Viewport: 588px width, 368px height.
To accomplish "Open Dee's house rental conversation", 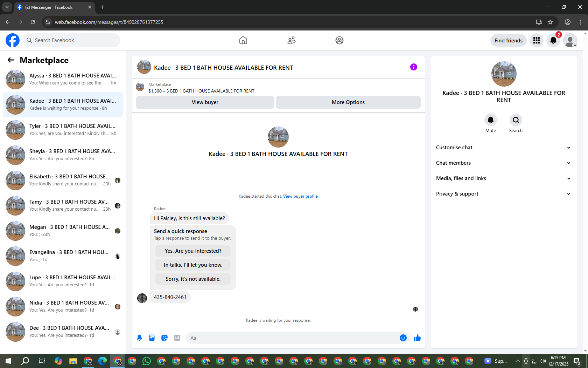I will tap(63, 332).
